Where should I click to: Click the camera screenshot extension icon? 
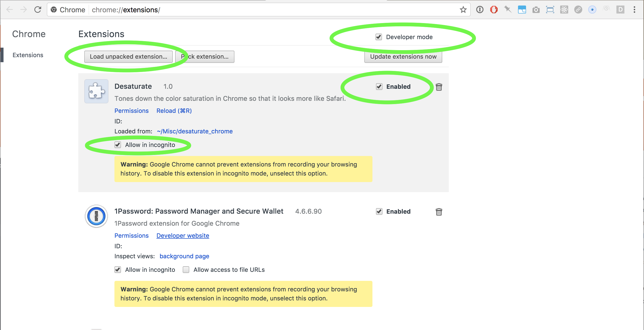click(536, 10)
